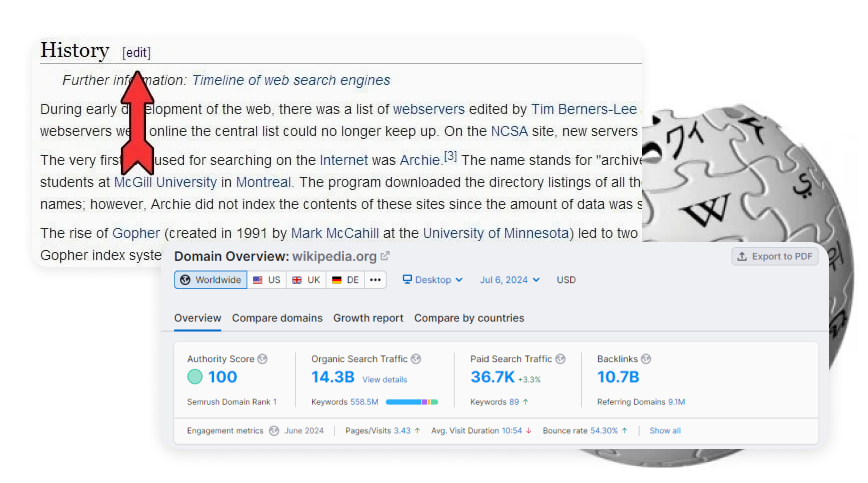The height and width of the screenshot is (483, 868).
Task: Click Authority Score value 100
Action: point(223,377)
